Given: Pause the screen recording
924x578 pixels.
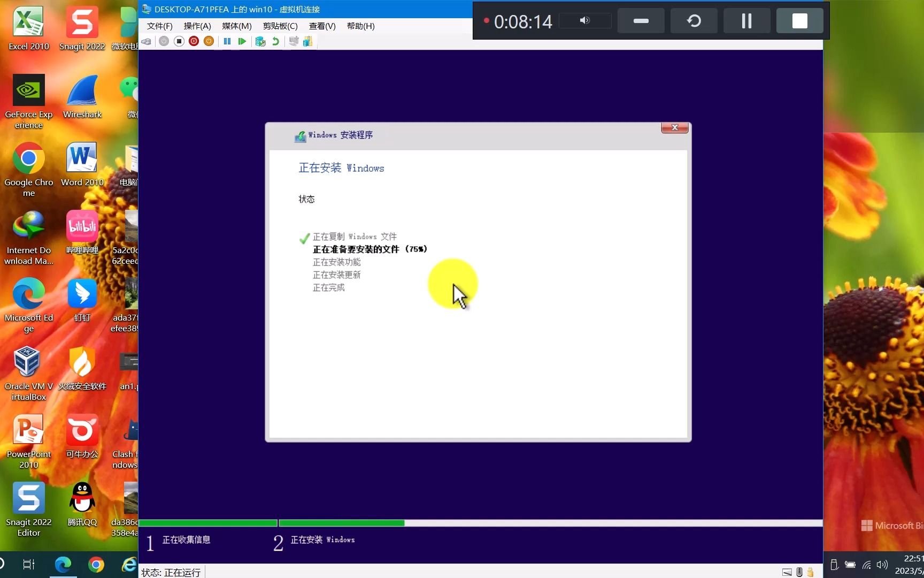Looking at the screenshot, I should point(746,21).
